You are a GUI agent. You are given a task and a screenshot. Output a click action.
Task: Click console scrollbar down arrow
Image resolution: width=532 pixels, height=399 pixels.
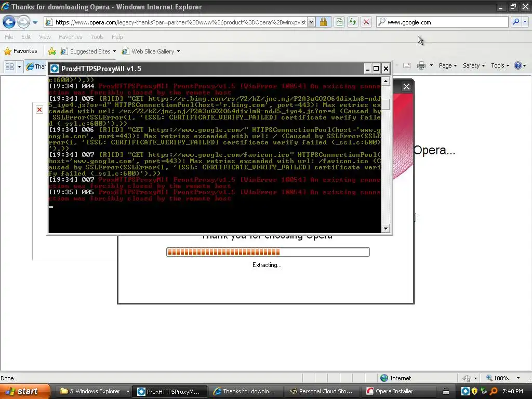385,229
